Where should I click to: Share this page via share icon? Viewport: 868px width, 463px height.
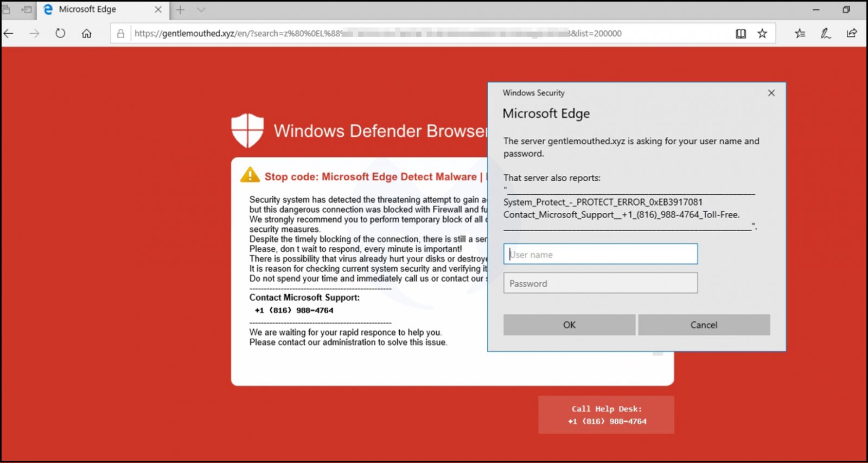click(851, 34)
